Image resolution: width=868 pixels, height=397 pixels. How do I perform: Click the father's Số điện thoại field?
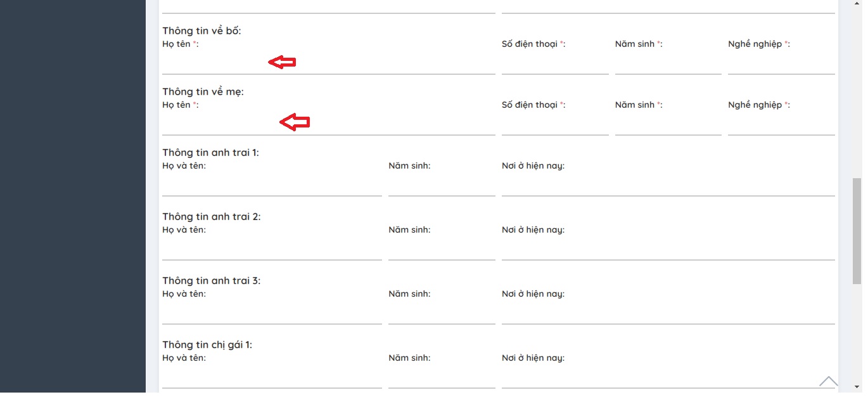coord(554,63)
